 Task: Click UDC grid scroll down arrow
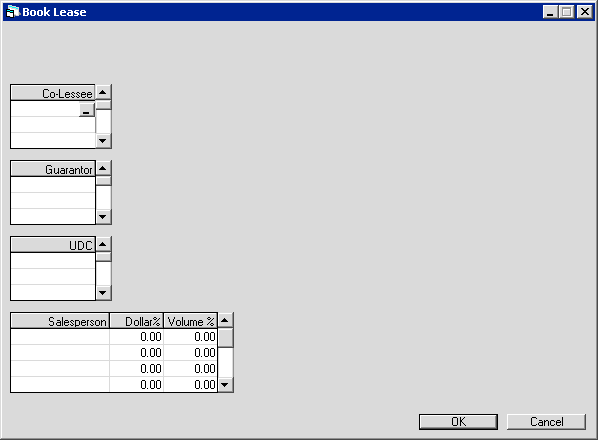coord(103,293)
